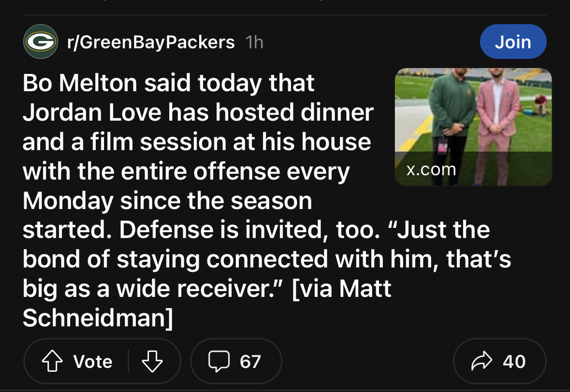Upvote the Bo Melton post

[52, 361]
